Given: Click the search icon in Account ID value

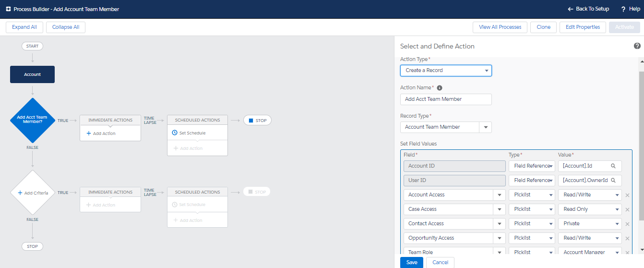Looking at the screenshot, I should point(613,166).
